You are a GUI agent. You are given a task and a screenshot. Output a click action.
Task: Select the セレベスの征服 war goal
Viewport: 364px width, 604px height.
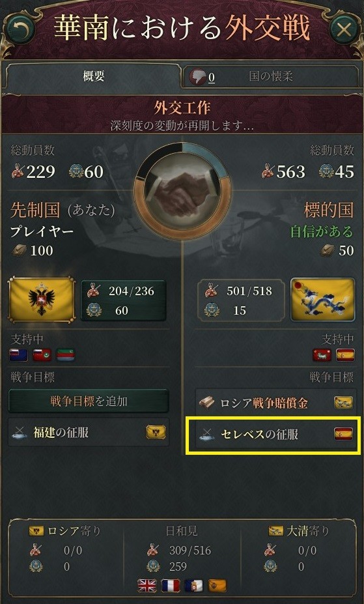click(275, 435)
